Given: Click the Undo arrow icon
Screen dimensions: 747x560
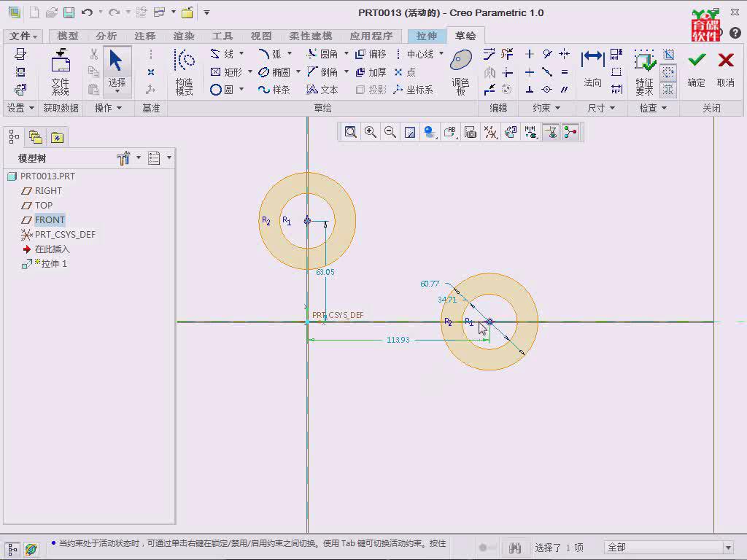Looking at the screenshot, I should [x=87, y=13].
